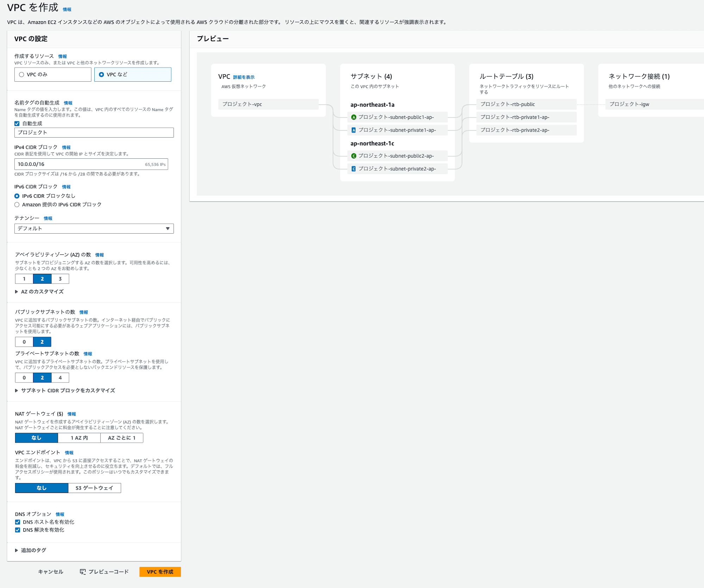Select 'IPv6 CIDR ブロックなし' radio button
Image resolution: width=704 pixels, height=588 pixels.
tap(17, 196)
